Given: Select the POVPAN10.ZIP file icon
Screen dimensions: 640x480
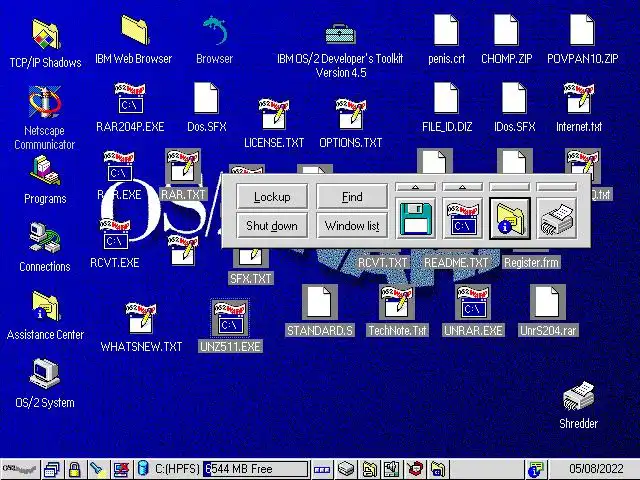Looking at the screenshot, I should point(582,30).
